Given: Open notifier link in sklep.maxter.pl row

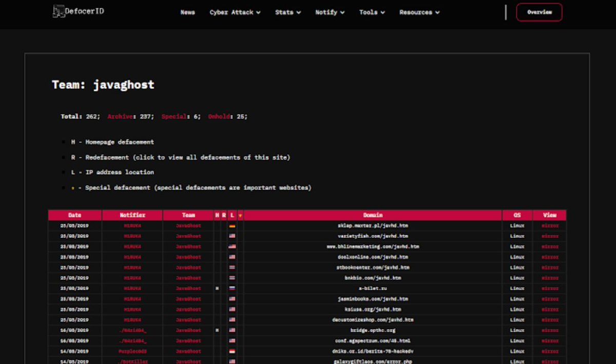Looking at the screenshot, I should pyautogui.click(x=132, y=226).
